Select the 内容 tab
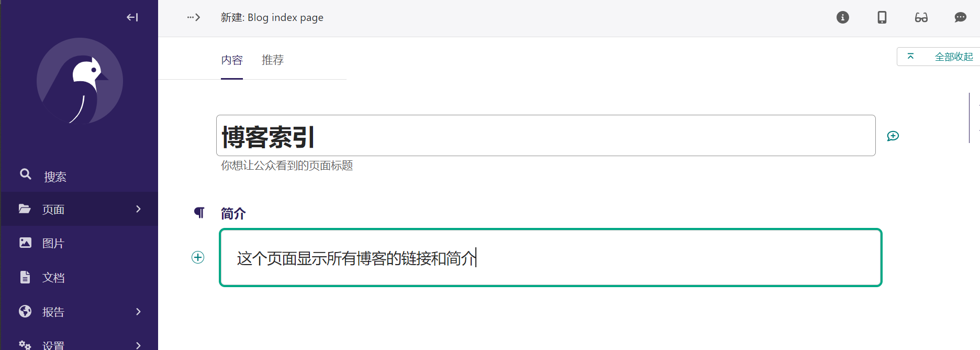980x350 pixels. pyautogui.click(x=232, y=60)
